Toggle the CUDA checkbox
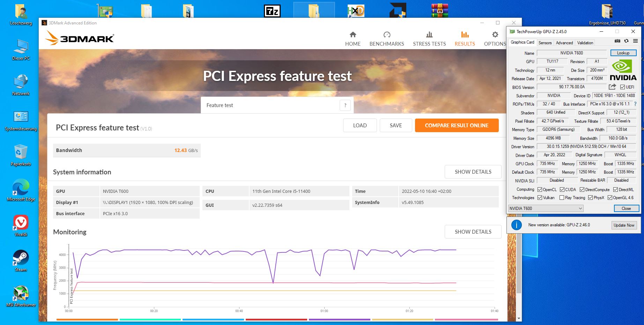The width and height of the screenshot is (644, 325). (x=562, y=190)
